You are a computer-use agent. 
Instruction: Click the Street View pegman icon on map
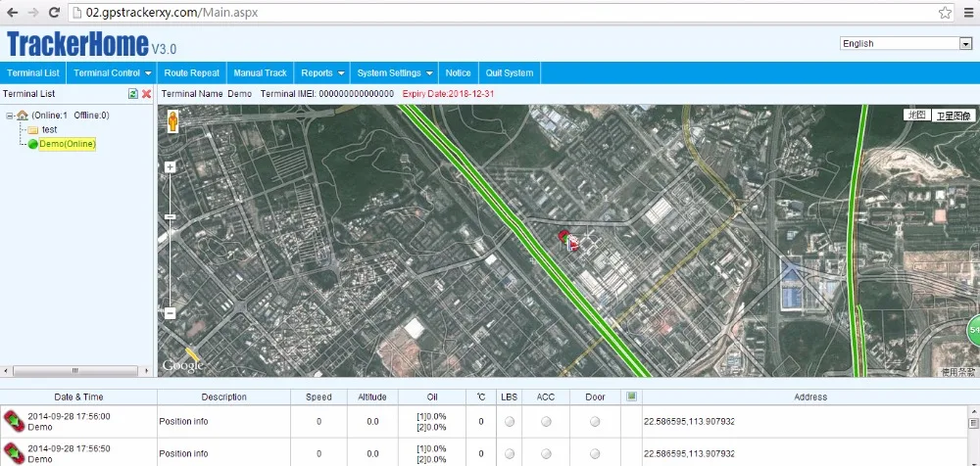[x=173, y=121]
